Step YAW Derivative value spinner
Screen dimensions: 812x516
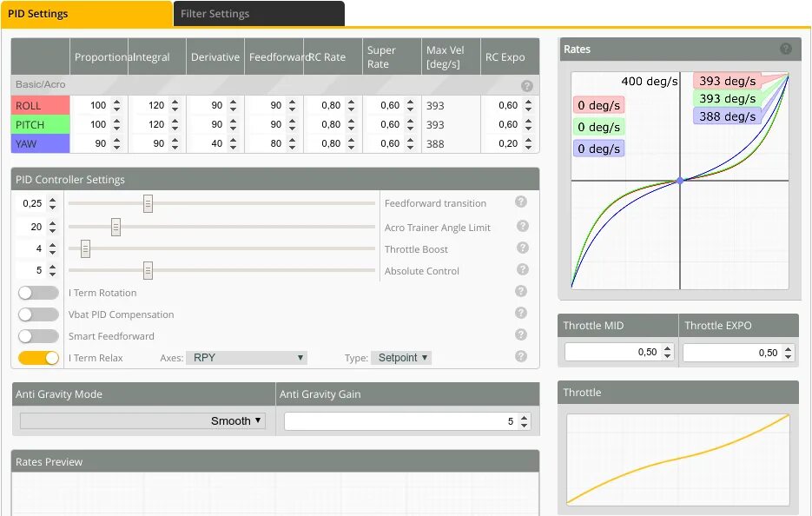(233, 143)
